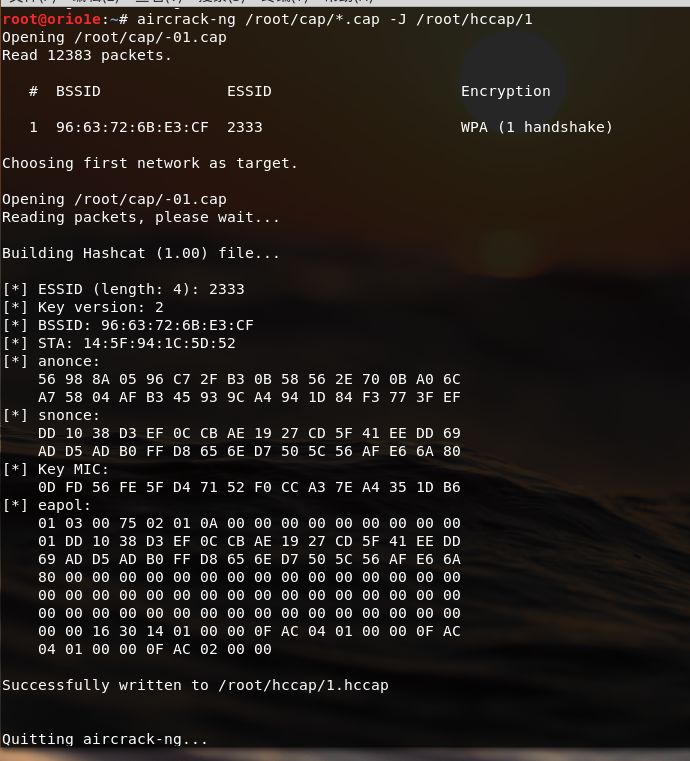Click eapol line starting '69 AD D5 AD'

point(249,559)
